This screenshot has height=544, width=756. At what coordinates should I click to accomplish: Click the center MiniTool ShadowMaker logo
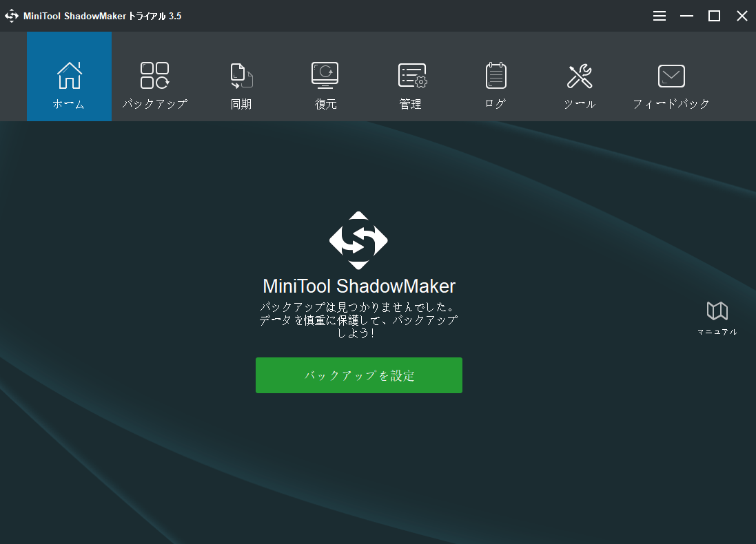(x=358, y=241)
